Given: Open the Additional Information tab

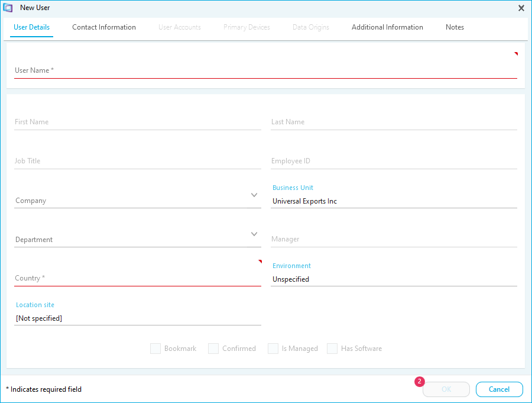Looking at the screenshot, I should 387,27.
